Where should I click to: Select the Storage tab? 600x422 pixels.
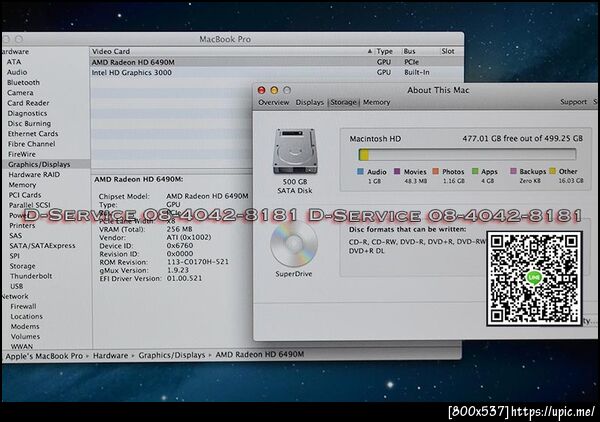pos(343,102)
